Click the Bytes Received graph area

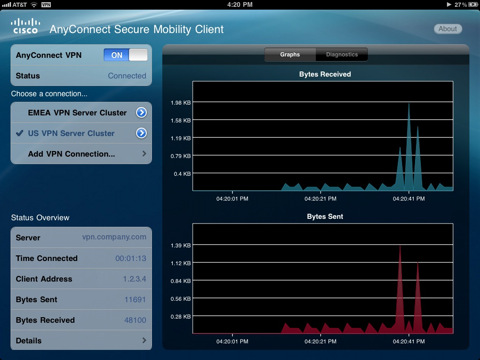pos(323,136)
